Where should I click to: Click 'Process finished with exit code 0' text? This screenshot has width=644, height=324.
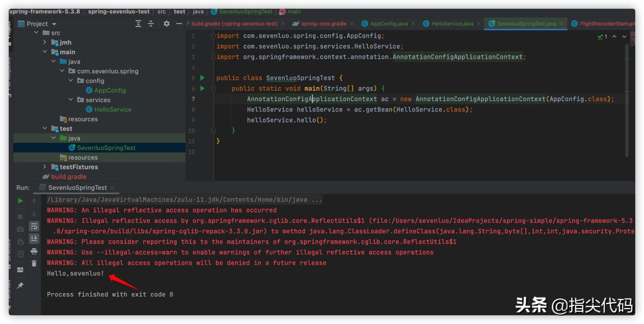click(x=109, y=294)
